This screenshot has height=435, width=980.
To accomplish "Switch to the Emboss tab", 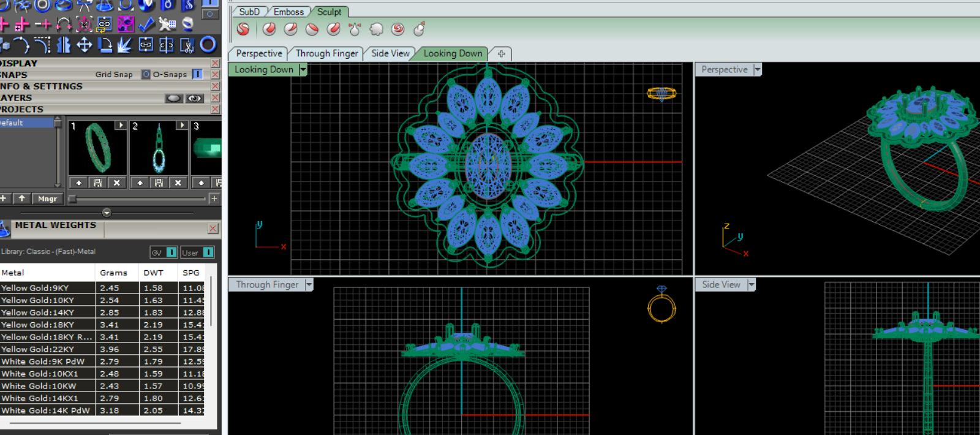I will point(288,12).
